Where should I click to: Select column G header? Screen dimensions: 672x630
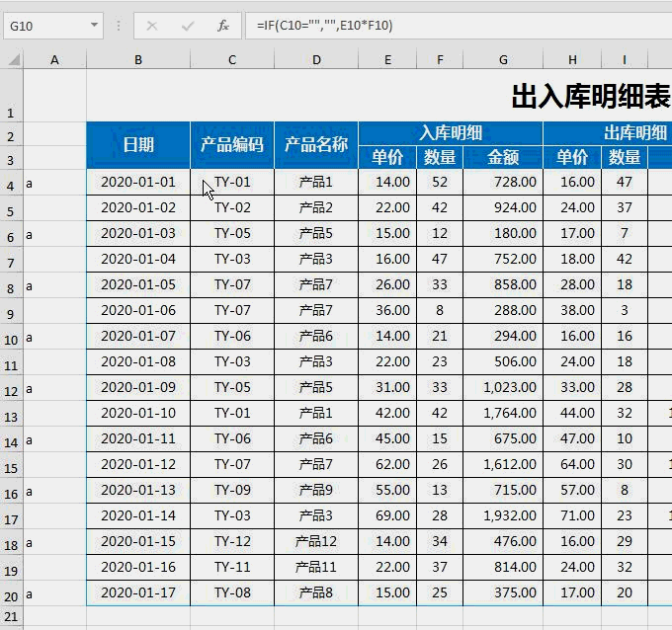(x=503, y=60)
